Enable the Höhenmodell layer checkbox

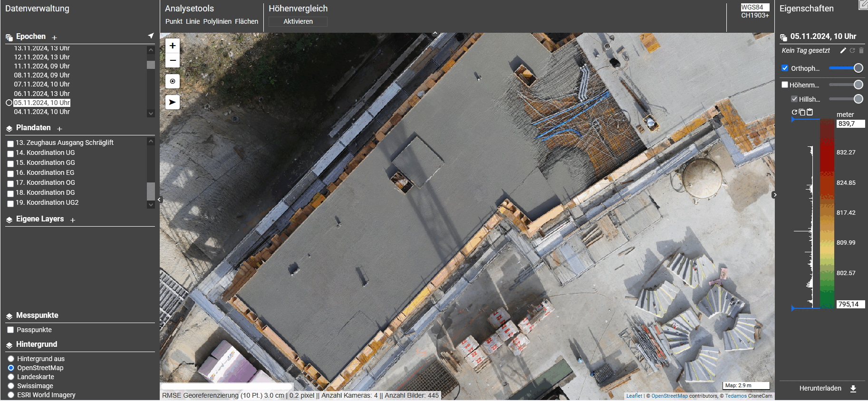785,85
